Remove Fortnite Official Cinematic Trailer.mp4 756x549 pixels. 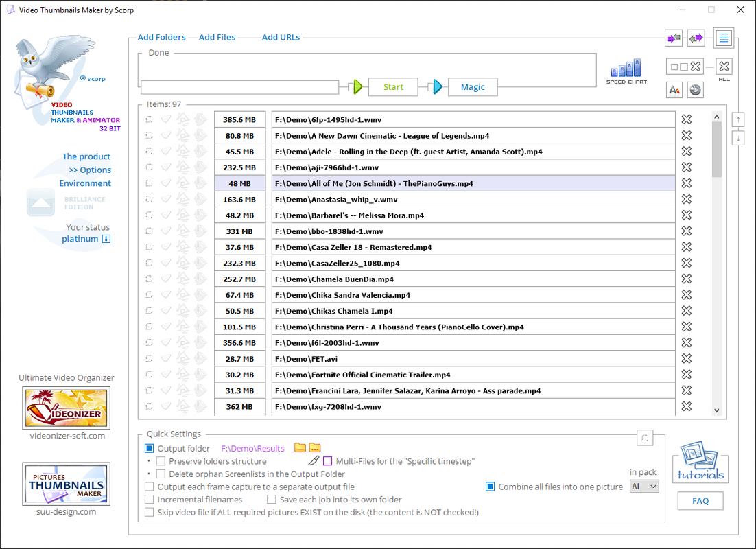[687, 375]
